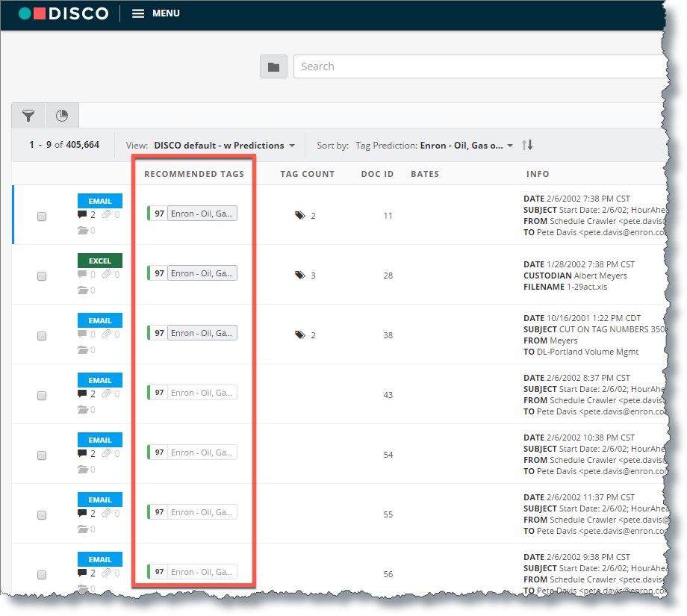Apply recommended Enron tag on document 43
Screen dimensions: 687x616
202,393
